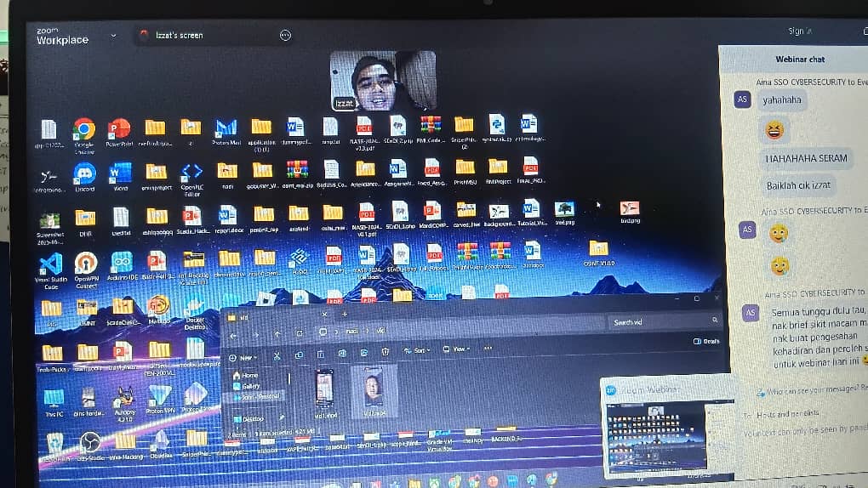This screenshot has height=488, width=868.
Task: Click the Webinar chat panel header
Action: pos(799,60)
